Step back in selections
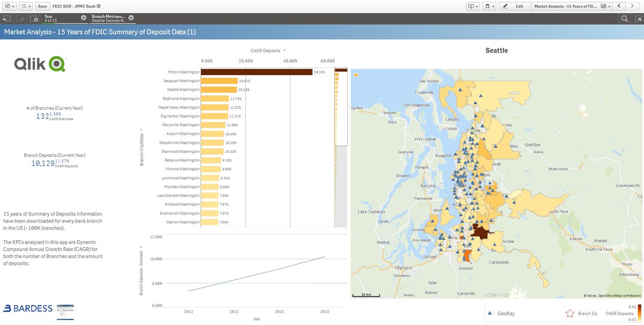This screenshot has width=644, height=325. coord(6,18)
